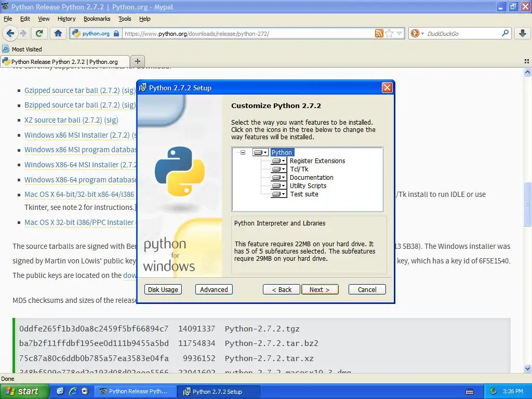Open the Windows start menu

click(x=24, y=391)
